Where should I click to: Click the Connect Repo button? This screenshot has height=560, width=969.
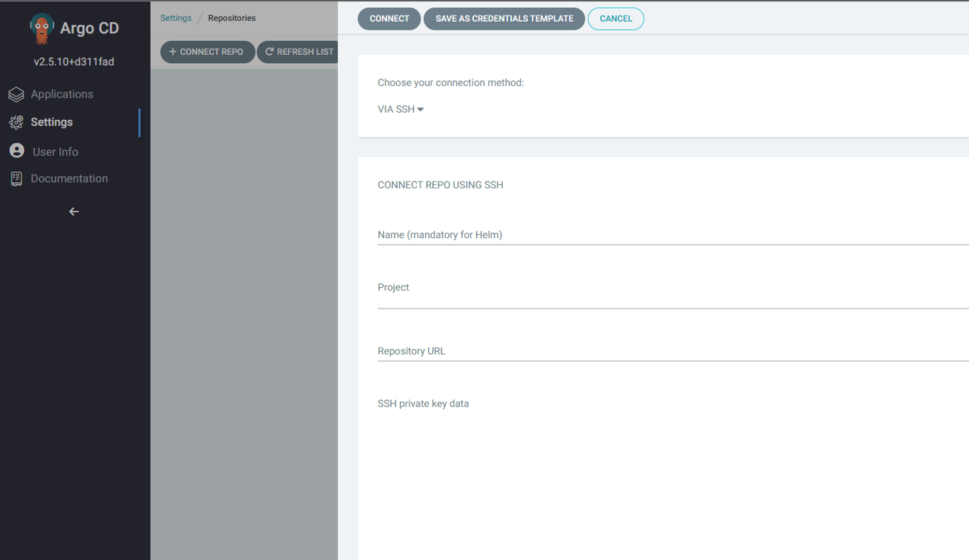point(207,52)
